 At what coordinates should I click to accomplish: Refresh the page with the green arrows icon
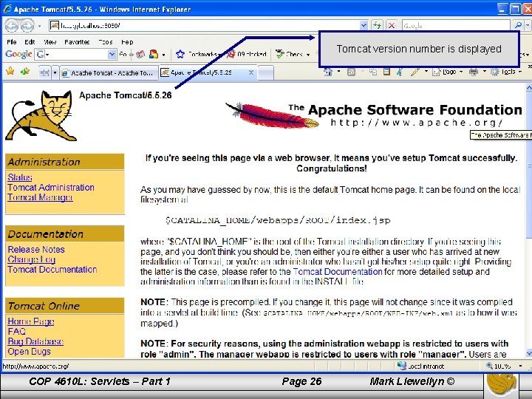click(377, 25)
